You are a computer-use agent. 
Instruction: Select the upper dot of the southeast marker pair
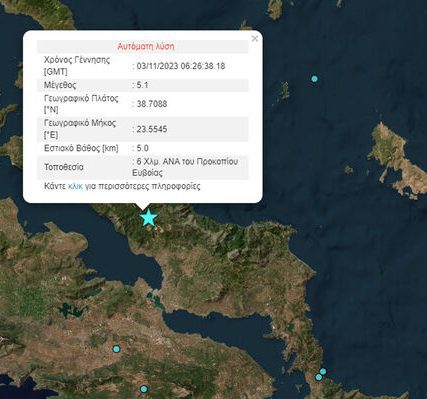[323, 371]
